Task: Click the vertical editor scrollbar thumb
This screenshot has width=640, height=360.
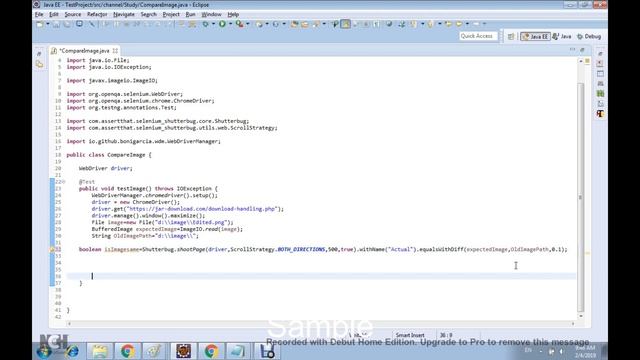Action: click(581, 197)
